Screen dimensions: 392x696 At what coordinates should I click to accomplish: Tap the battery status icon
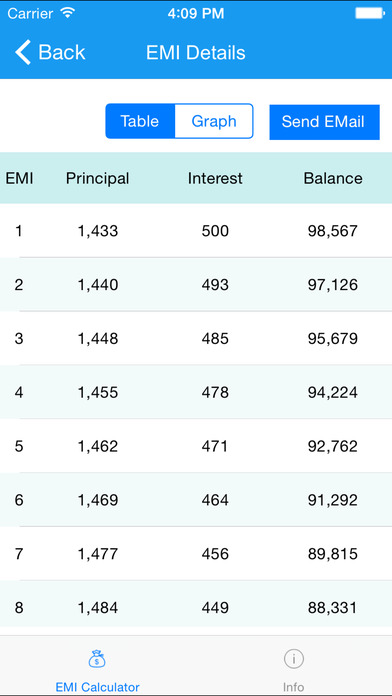(x=370, y=13)
